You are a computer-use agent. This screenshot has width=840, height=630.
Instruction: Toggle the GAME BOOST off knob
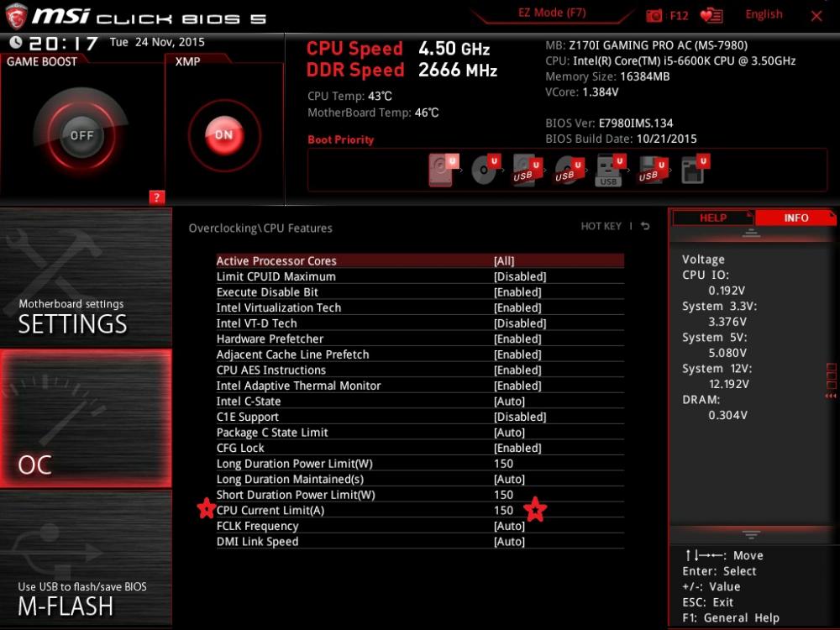(x=82, y=135)
